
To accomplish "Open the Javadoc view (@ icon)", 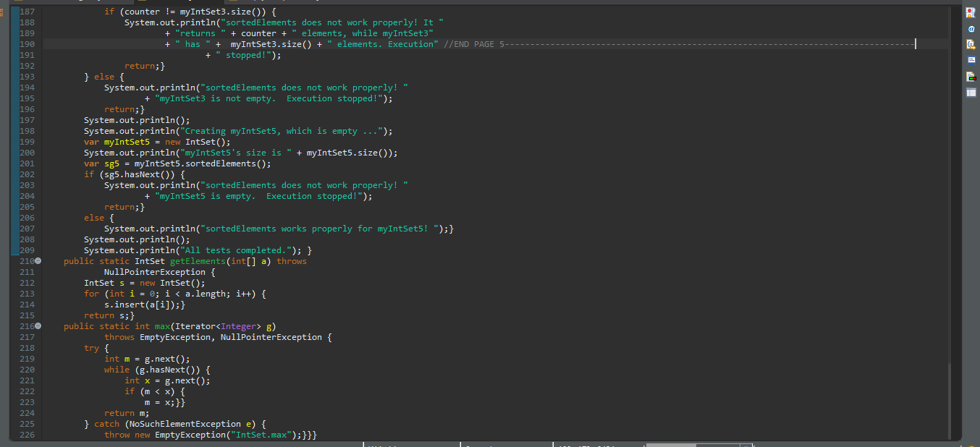I will tap(971, 28).
